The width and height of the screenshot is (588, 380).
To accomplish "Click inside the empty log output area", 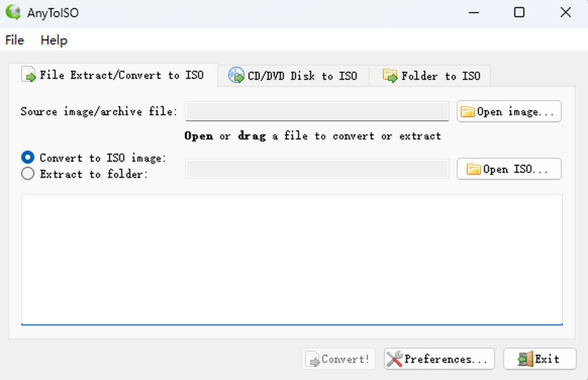I will coord(292,259).
